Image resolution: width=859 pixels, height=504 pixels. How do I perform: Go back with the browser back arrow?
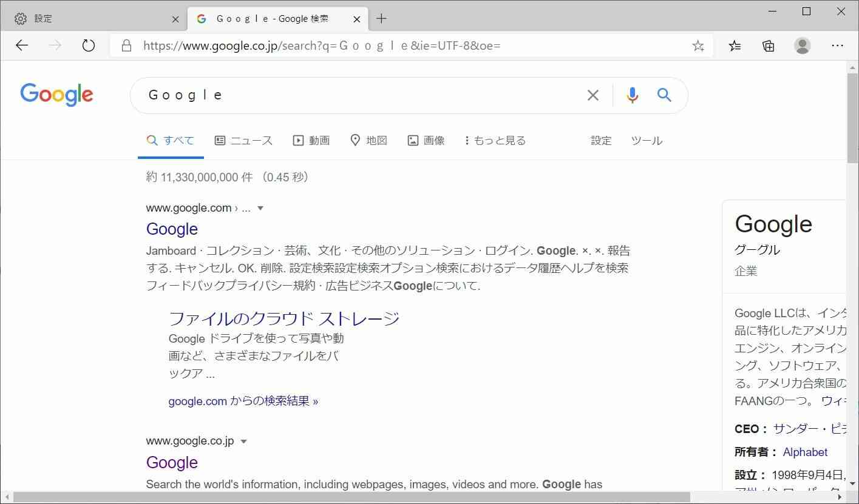tap(22, 45)
